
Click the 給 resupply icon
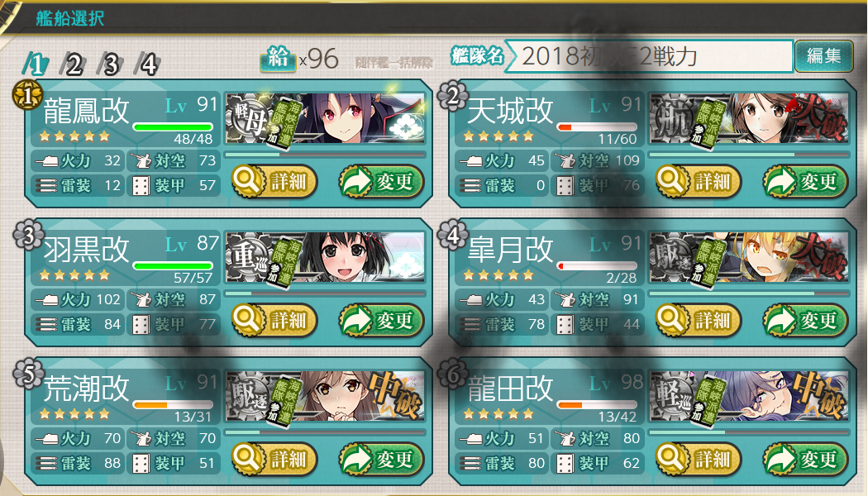(x=278, y=58)
